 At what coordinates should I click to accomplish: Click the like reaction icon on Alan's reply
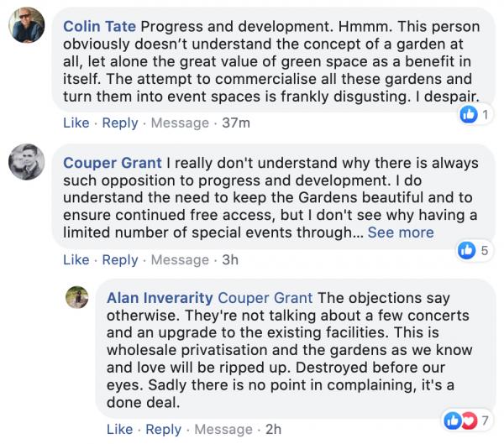click(453, 420)
